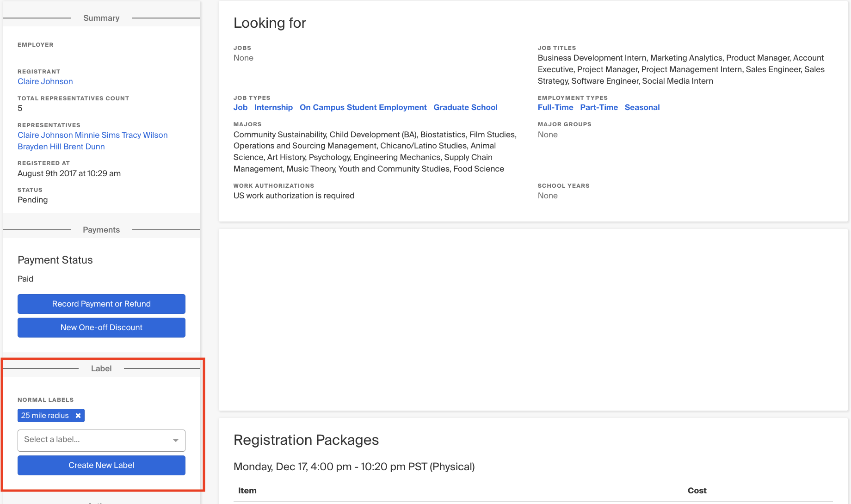
Task: Click the dropdown arrow in label selector
Action: click(176, 440)
